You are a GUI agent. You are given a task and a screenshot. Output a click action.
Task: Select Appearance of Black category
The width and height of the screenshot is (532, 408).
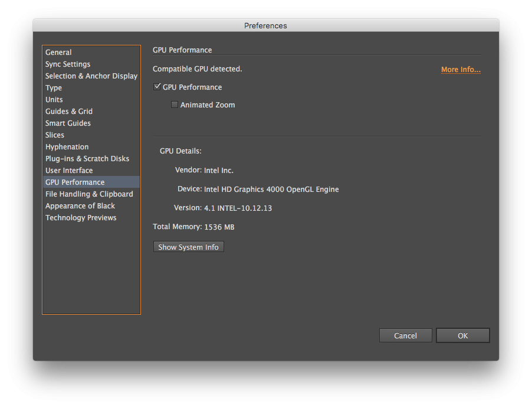point(91,206)
